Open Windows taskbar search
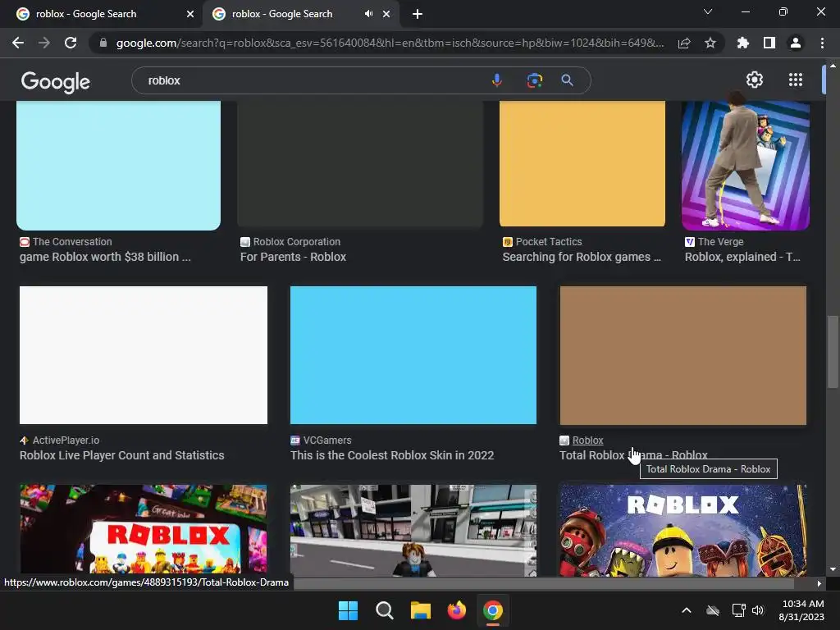This screenshot has height=630, width=840. [384, 610]
